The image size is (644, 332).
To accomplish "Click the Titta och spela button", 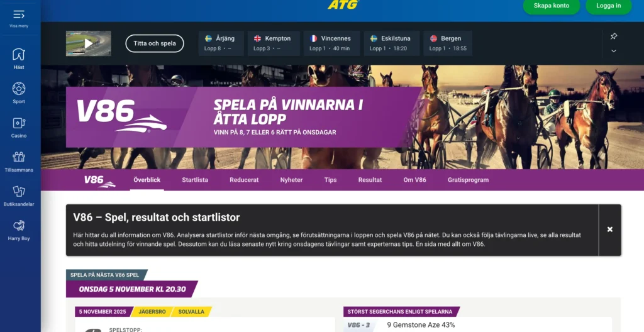I will click(155, 43).
